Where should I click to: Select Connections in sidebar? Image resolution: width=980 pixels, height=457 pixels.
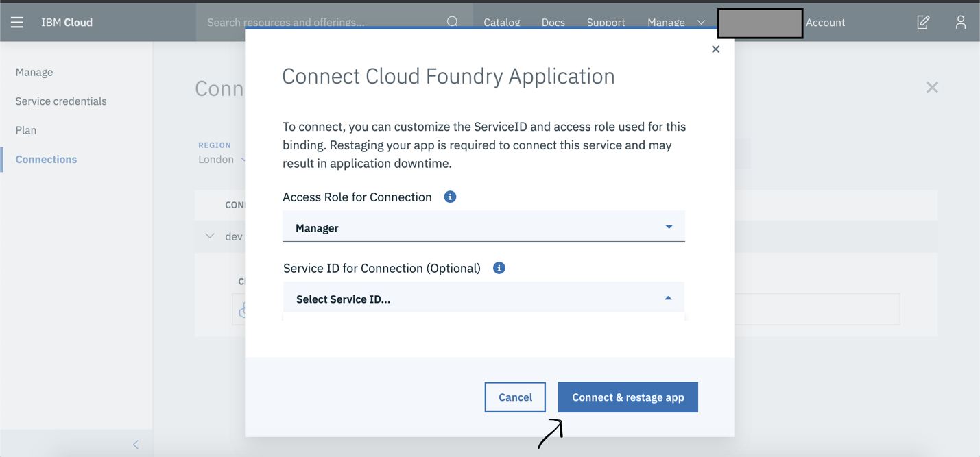point(46,159)
